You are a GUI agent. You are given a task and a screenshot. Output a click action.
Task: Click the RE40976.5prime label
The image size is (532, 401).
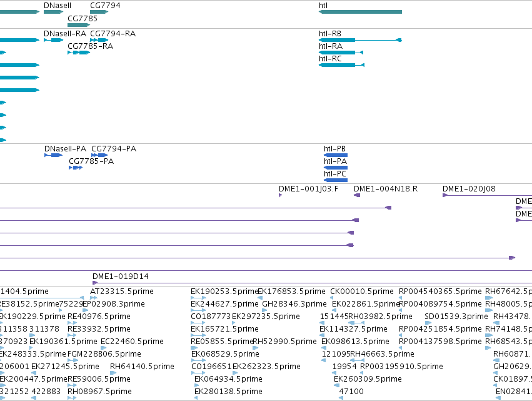pos(99,317)
